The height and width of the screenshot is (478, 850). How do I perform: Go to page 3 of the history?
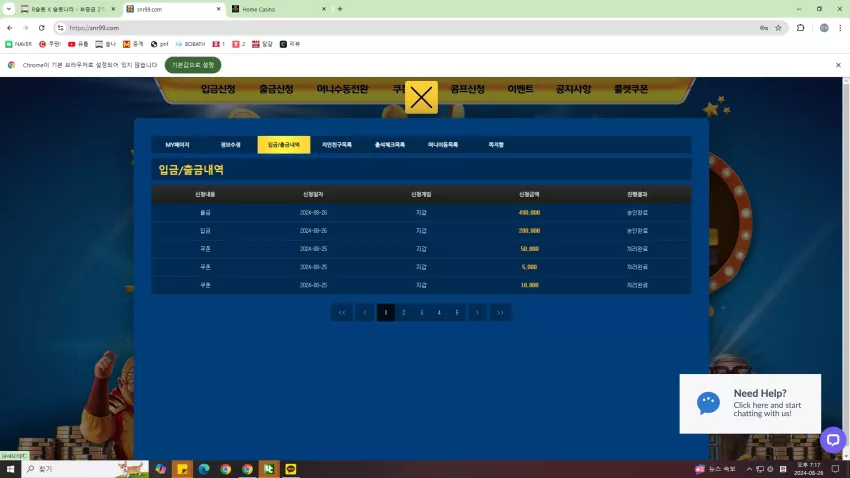tap(421, 313)
